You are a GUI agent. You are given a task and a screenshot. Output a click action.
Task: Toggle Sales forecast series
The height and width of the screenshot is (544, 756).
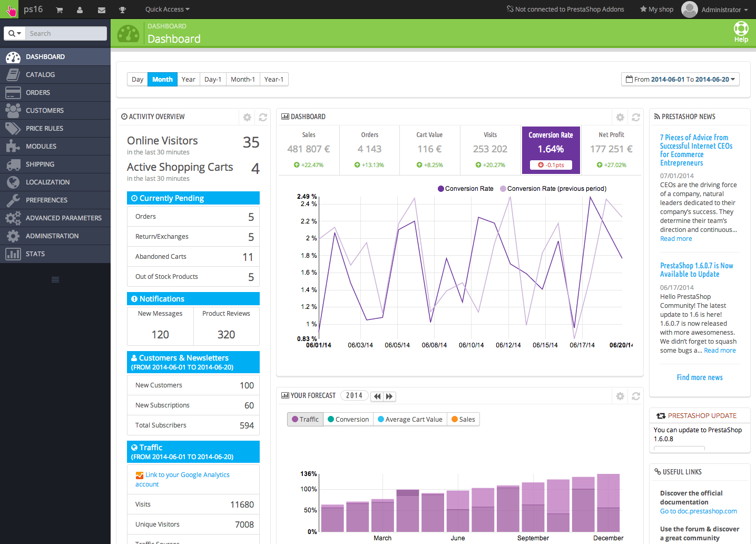click(464, 420)
